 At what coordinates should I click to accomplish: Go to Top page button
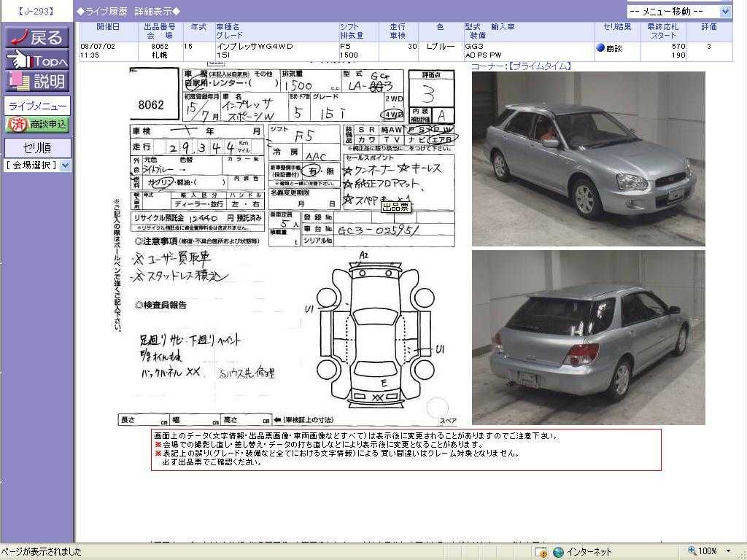tap(37, 60)
